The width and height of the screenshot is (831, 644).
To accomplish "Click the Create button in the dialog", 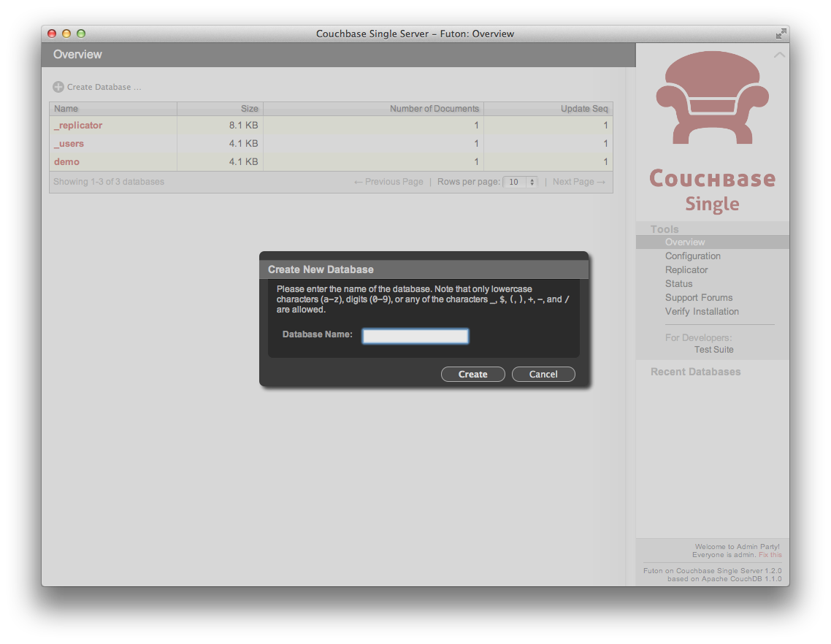I will (x=472, y=375).
